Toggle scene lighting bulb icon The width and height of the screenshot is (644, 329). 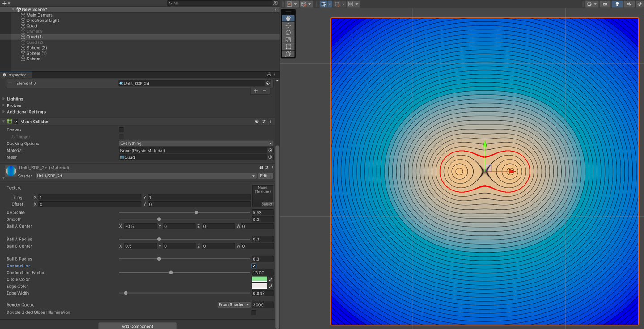tap(617, 4)
